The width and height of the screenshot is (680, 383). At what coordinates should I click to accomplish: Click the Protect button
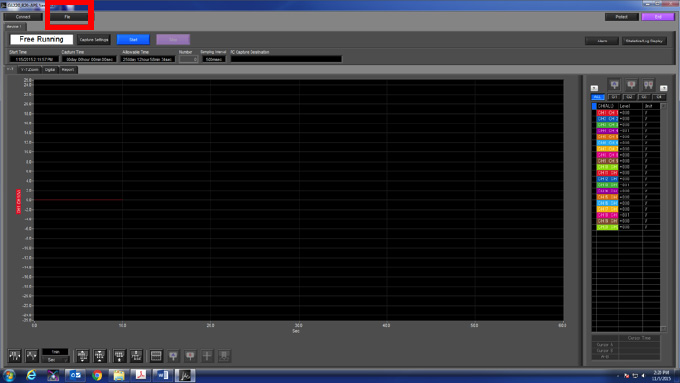click(621, 17)
